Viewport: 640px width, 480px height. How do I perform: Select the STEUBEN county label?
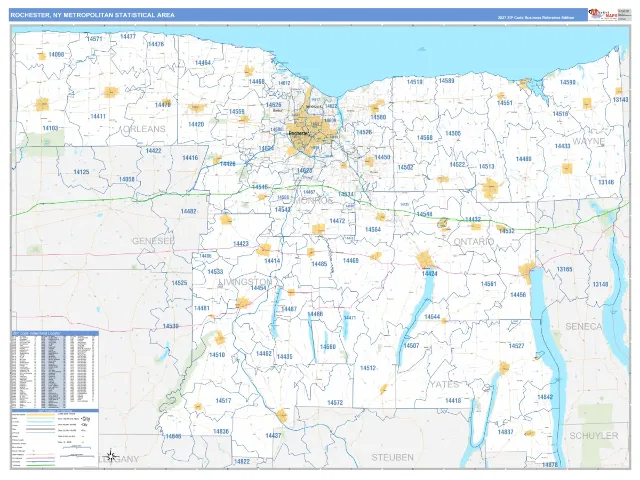(x=392, y=457)
